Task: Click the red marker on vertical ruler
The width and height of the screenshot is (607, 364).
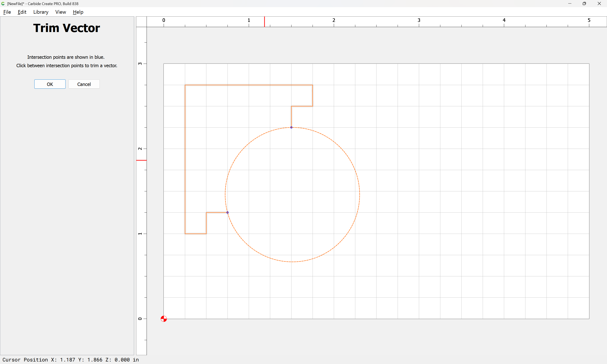Action: coord(141,160)
